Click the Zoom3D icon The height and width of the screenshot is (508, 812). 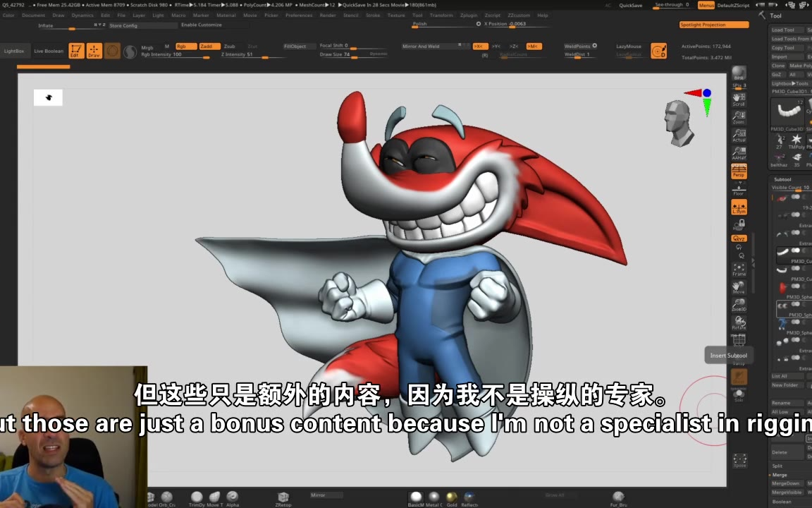click(739, 306)
